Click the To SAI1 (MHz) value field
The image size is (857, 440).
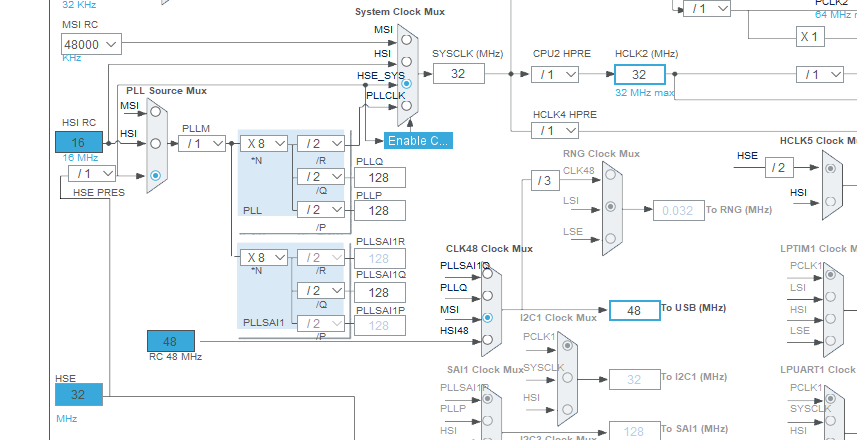635,431
